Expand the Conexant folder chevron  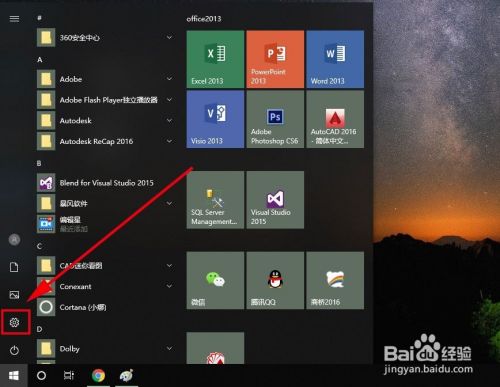pos(169,286)
